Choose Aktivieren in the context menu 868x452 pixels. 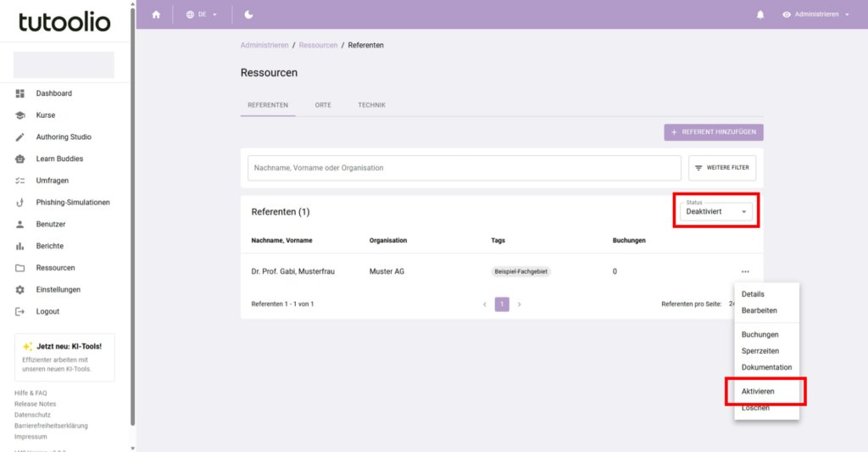click(766, 391)
